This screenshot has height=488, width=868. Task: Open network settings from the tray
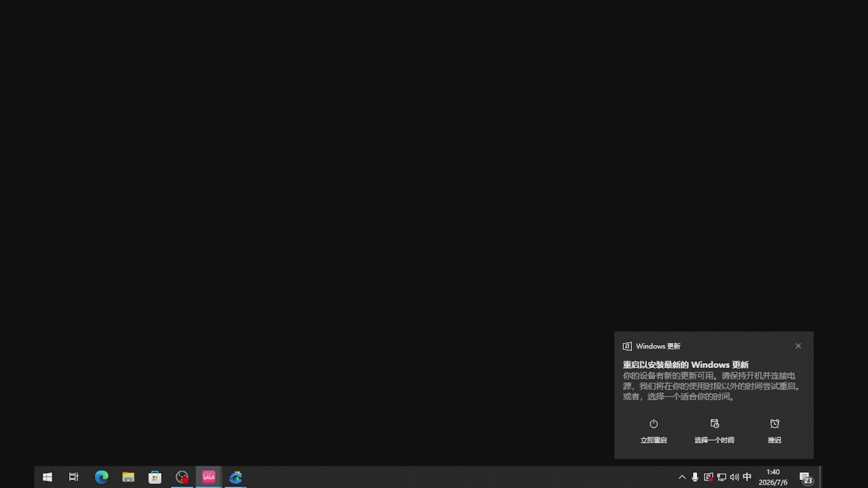coord(722,477)
